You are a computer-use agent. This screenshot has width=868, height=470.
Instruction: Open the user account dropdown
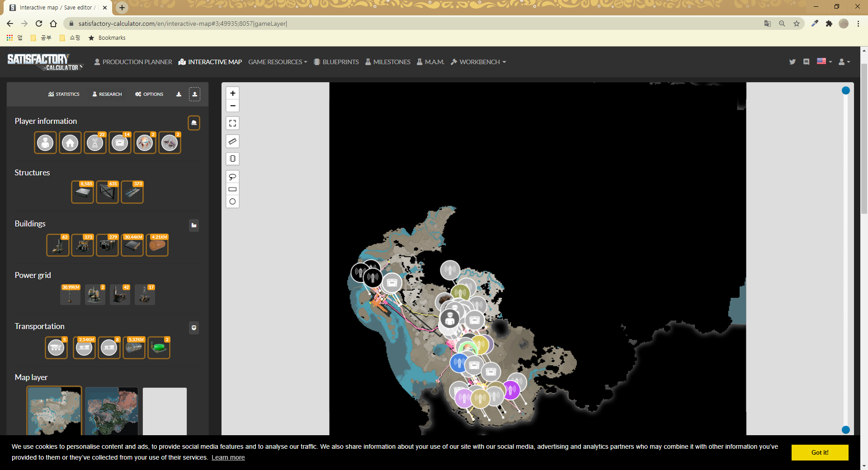[844, 62]
